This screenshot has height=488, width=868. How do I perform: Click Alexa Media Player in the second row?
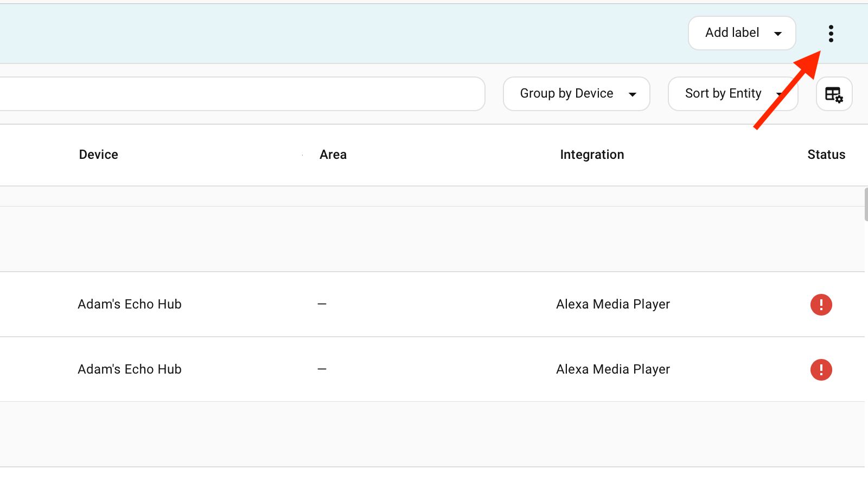(x=613, y=369)
